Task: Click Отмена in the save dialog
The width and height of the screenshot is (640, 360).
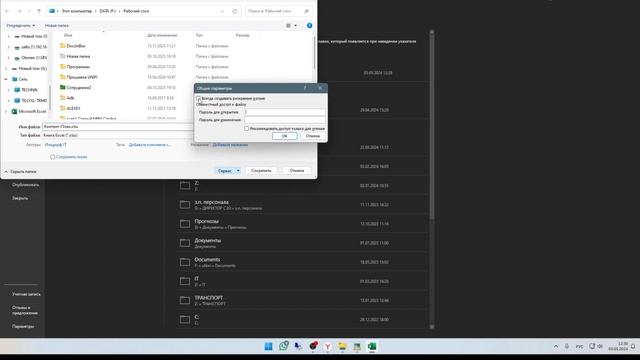Action: [297, 171]
